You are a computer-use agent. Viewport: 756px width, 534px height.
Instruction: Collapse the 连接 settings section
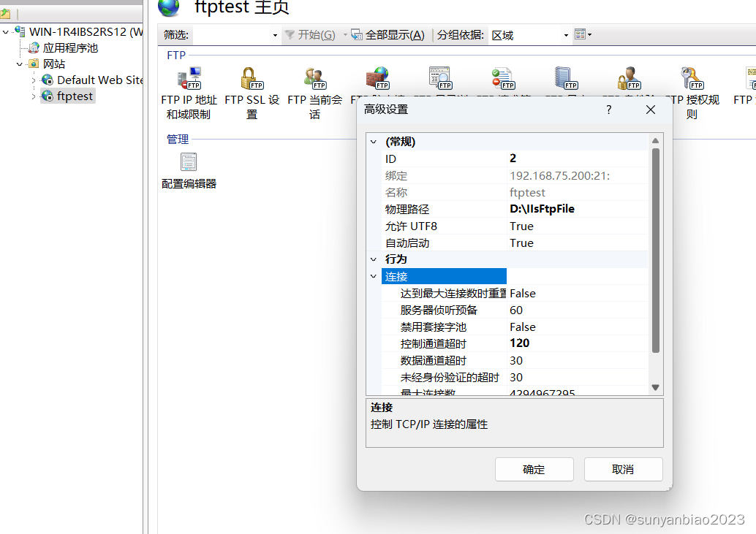click(x=374, y=276)
